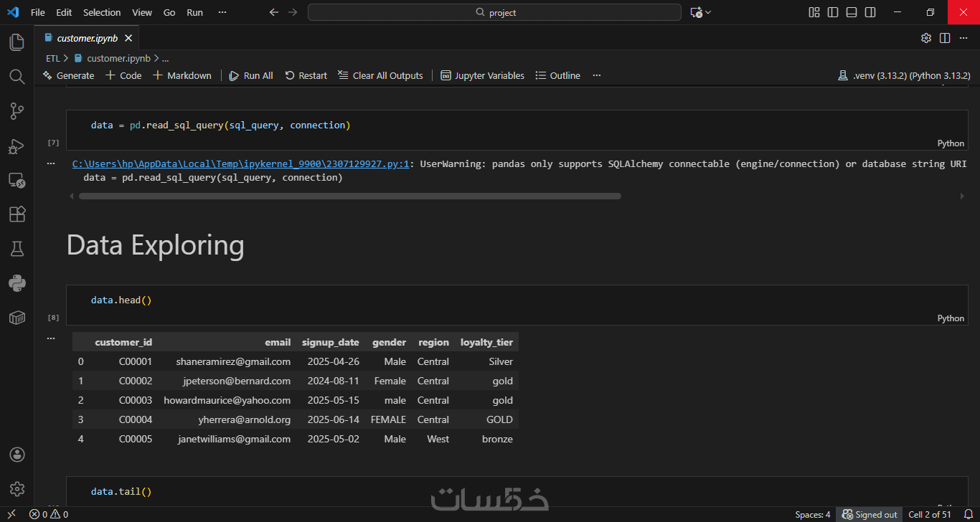Select the .venv Python 3.13.2 kernel

(904, 75)
